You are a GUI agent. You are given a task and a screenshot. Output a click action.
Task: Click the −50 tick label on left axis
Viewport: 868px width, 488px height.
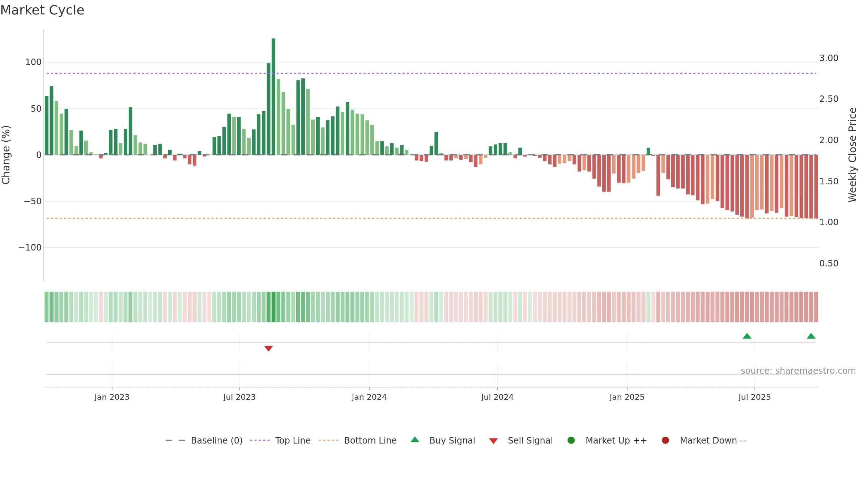pyautogui.click(x=33, y=201)
